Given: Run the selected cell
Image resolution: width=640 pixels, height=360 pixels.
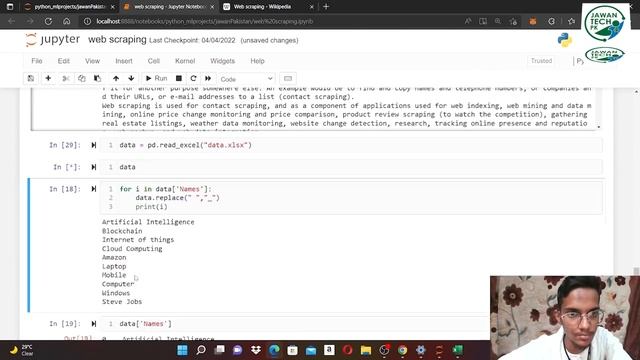Looking at the screenshot, I should [x=156, y=78].
